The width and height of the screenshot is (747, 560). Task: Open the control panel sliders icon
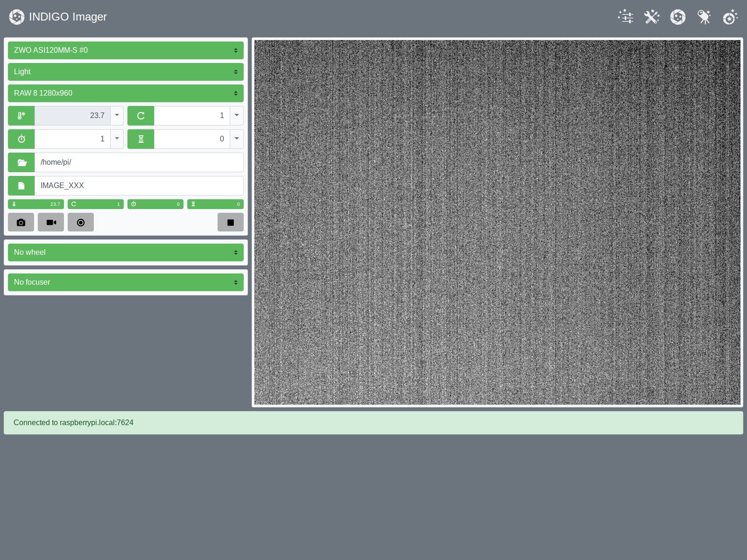[x=626, y=17]
